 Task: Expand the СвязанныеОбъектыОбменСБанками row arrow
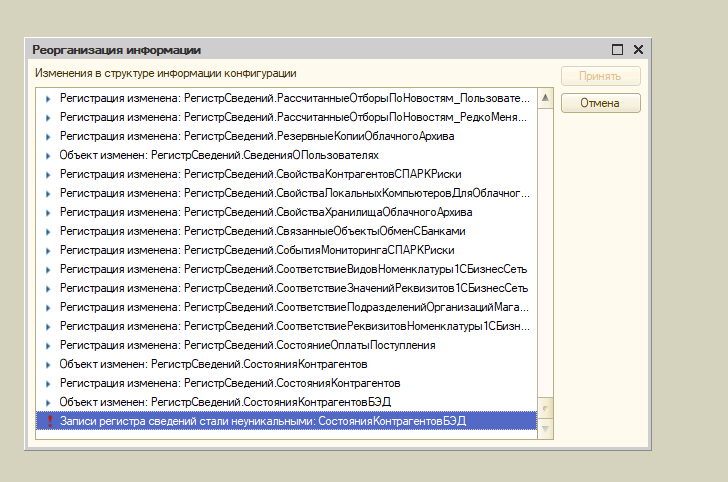tap(48, 231)
